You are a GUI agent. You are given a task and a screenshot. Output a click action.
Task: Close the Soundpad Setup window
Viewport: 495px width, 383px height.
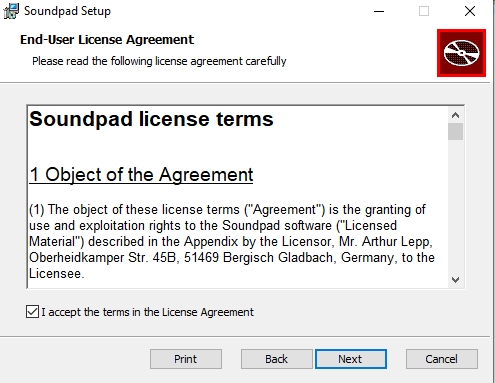coord(470,11)
